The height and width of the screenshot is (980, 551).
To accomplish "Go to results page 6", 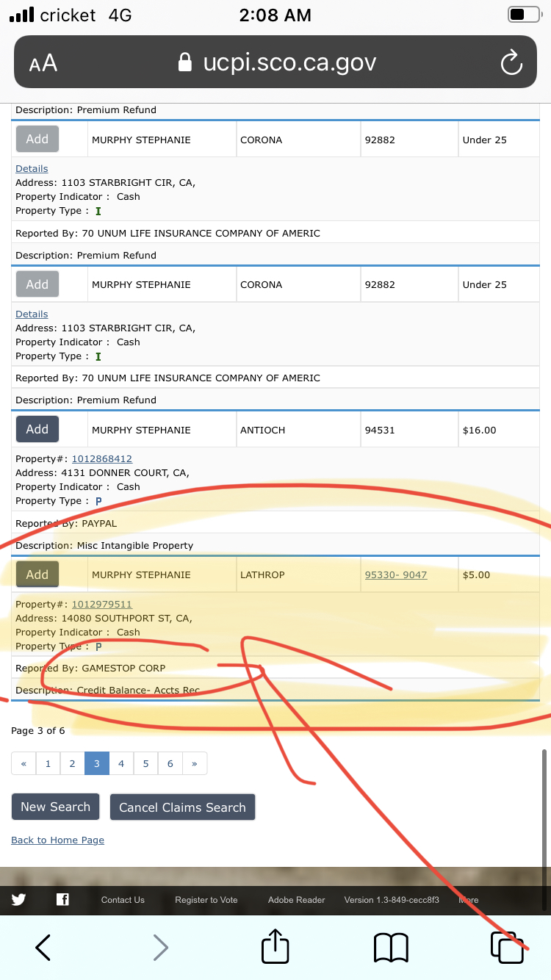I will 170,763.
